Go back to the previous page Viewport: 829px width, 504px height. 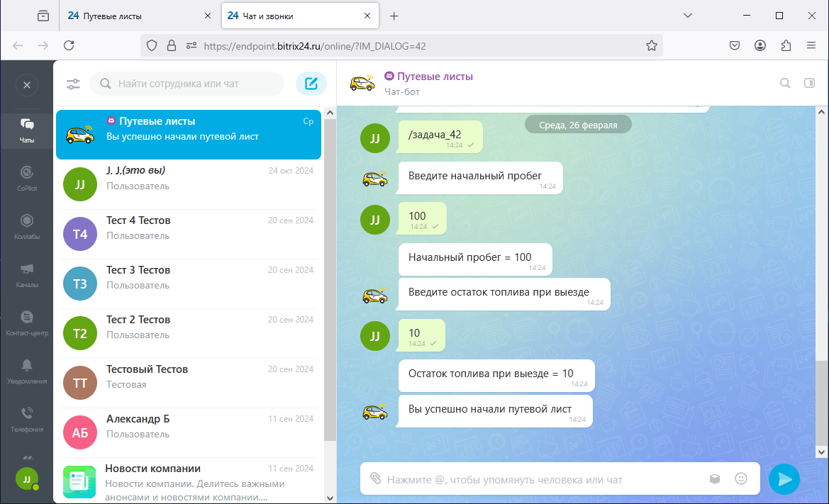point(18,45)
